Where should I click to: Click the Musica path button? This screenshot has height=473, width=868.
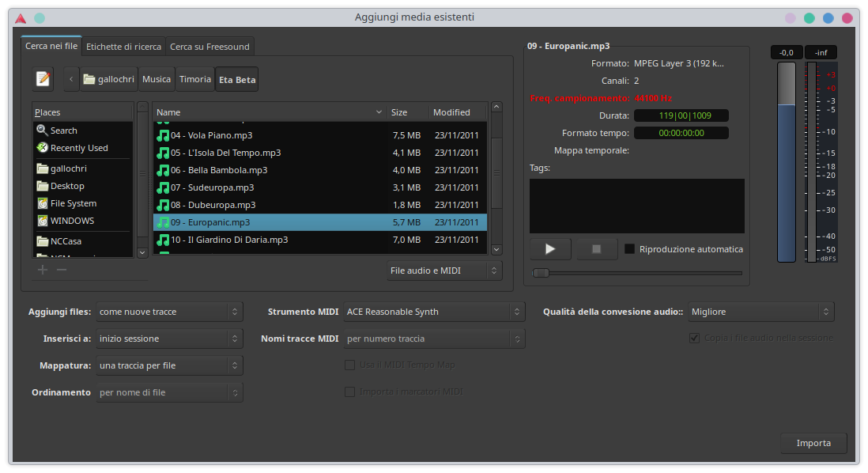[x=157, y=79]
